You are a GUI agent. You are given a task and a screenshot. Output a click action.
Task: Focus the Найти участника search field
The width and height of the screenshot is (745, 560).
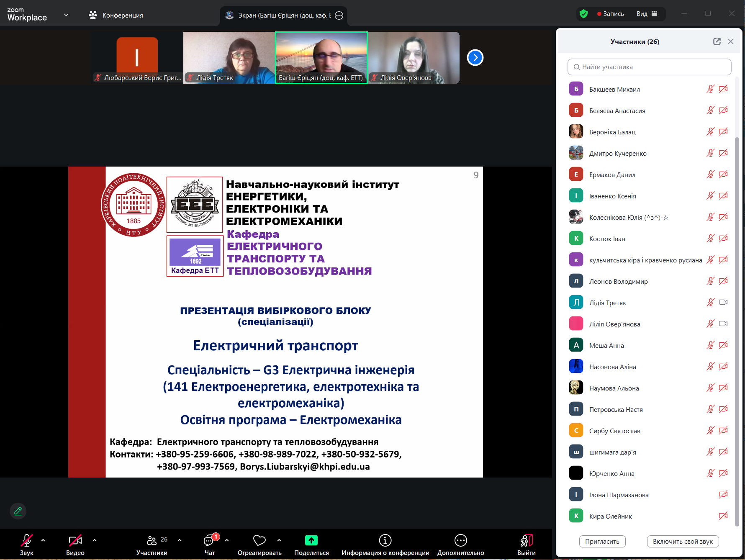pos(649,67)
